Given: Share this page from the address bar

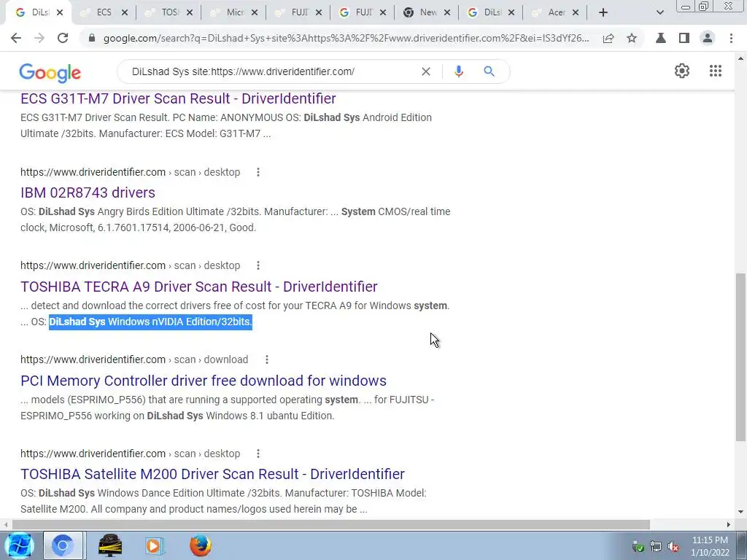Looking at the screenshot, I should pos(608,39).
